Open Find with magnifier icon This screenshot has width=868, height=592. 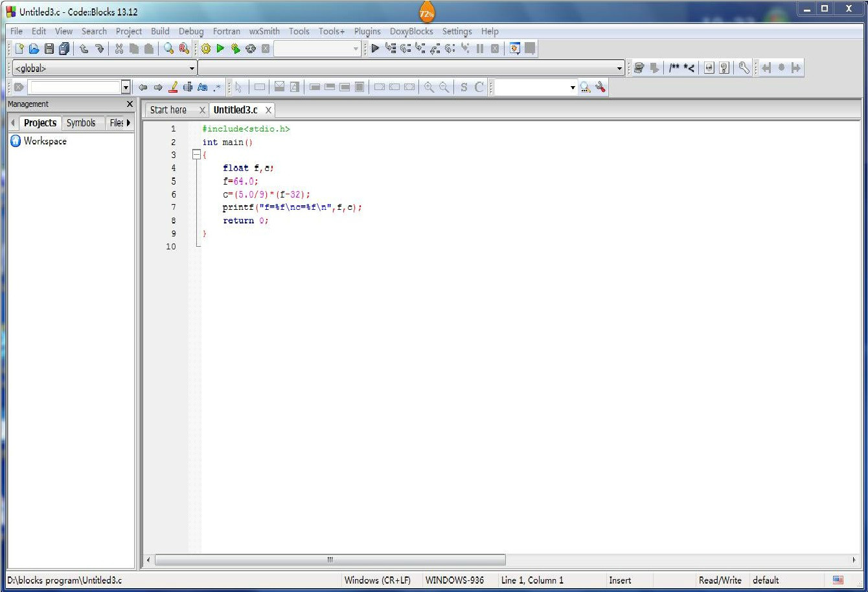[x=168, y=49]
